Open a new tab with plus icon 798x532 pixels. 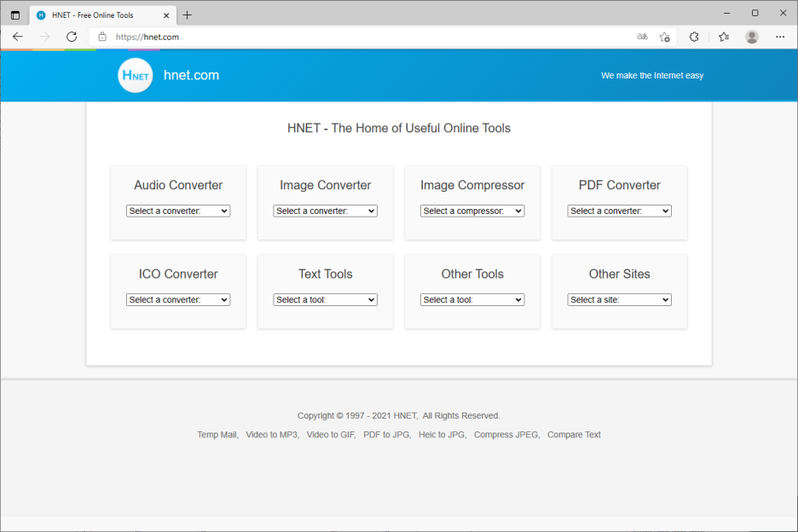(x=188, y=15)
